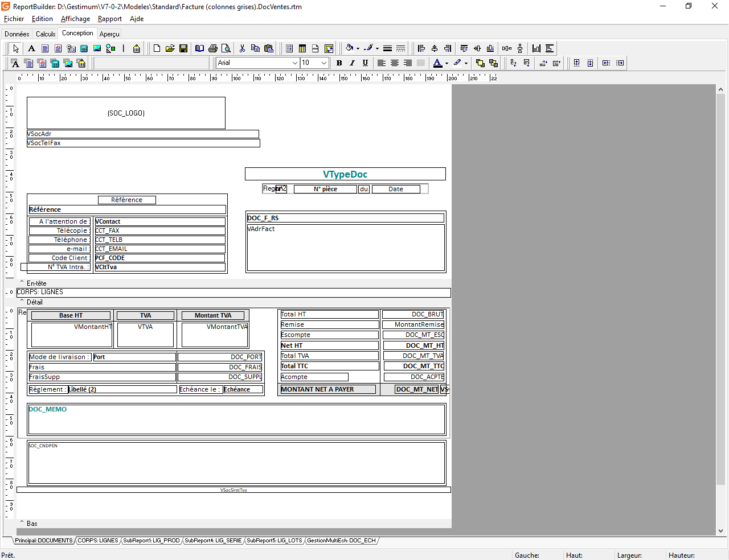Image resolution: width=729 pixels, height=560 pixels.
Task: Open the Rapport menu
Action: pyautogui.click(x=110, y=19)
